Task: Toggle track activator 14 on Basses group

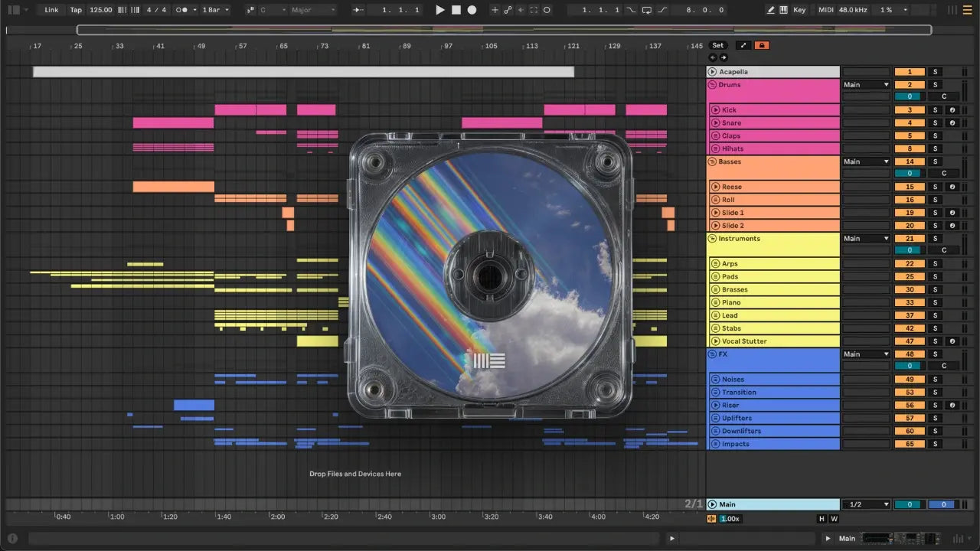Action: pos(910,161)
